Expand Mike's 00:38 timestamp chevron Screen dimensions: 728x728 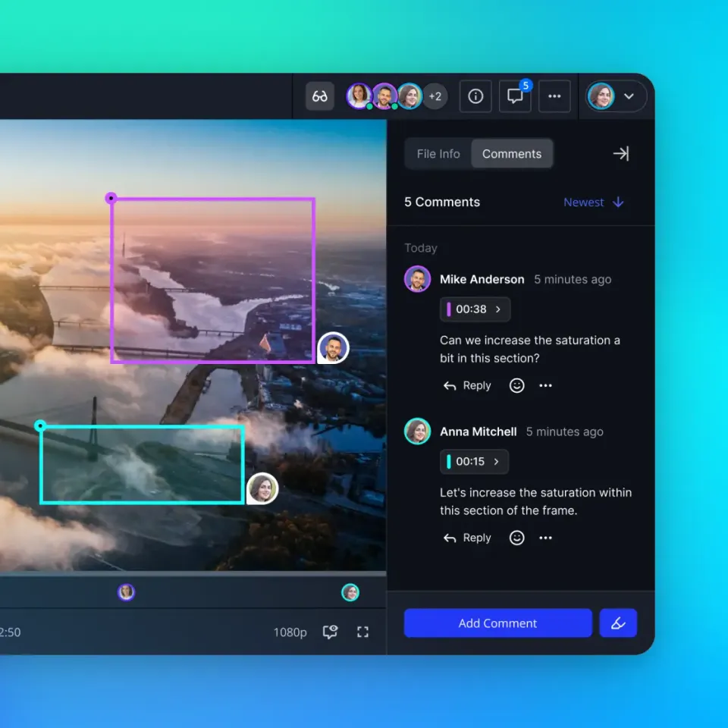(499, 309)
